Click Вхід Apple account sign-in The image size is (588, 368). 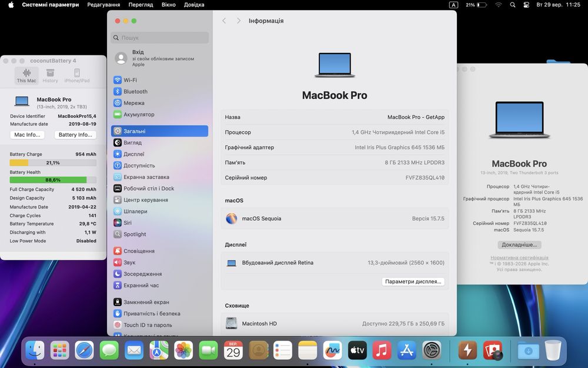pyautogui.click(x=159, y=58)
